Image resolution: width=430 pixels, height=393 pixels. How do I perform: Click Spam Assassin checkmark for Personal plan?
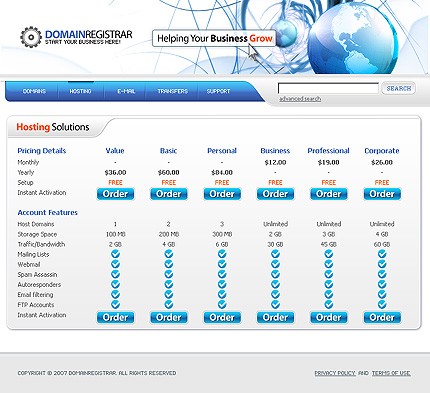click(222, 274)
